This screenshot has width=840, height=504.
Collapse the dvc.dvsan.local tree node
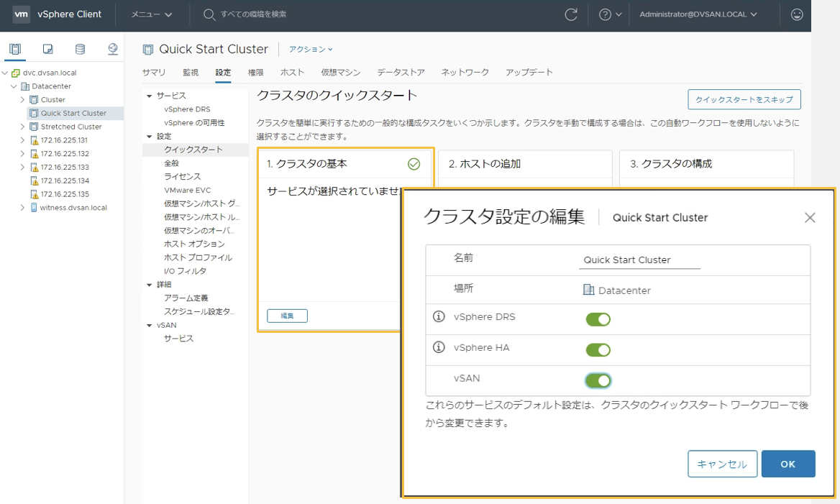(x=5, y=73)
